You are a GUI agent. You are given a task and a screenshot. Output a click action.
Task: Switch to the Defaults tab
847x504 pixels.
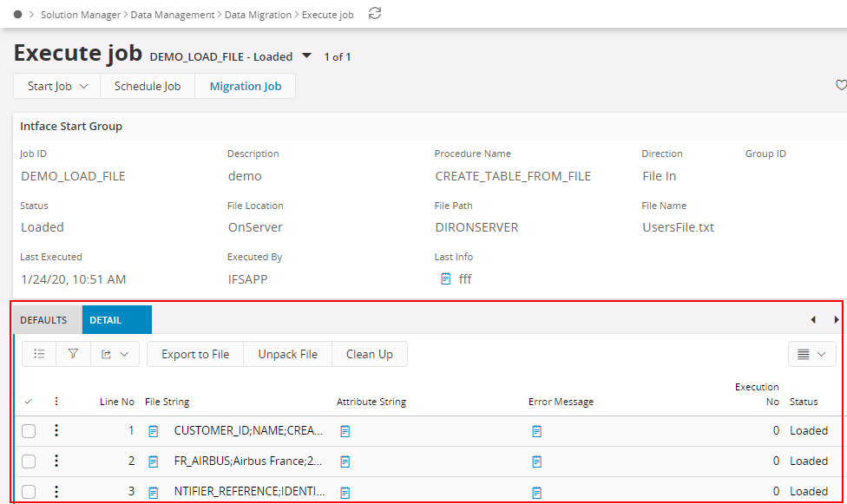43,320
